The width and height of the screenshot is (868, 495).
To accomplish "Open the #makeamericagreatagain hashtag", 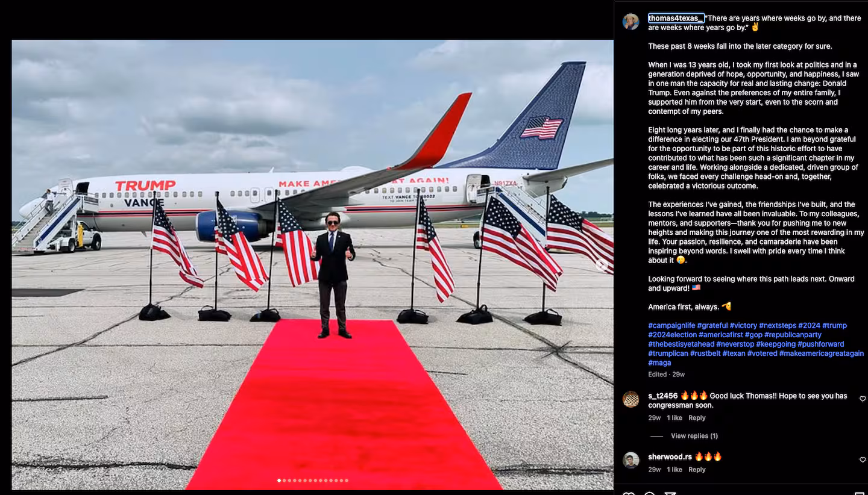I will click(x=822, y=353).
